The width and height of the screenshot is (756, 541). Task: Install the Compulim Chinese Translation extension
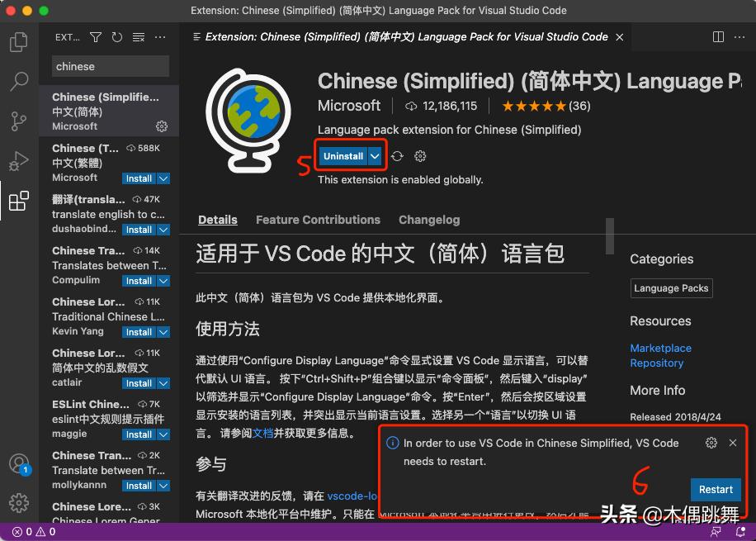139,281
